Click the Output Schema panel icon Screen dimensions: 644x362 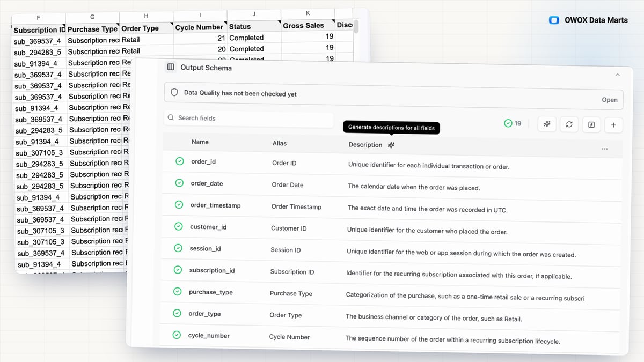click(171, 67)
